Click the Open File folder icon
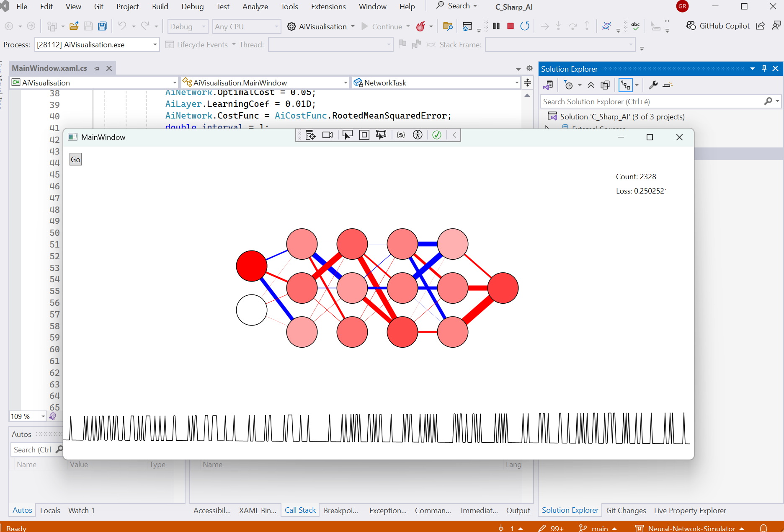This screenshot has width=784, height=532. pyautogui.click(x=74, y=26)
